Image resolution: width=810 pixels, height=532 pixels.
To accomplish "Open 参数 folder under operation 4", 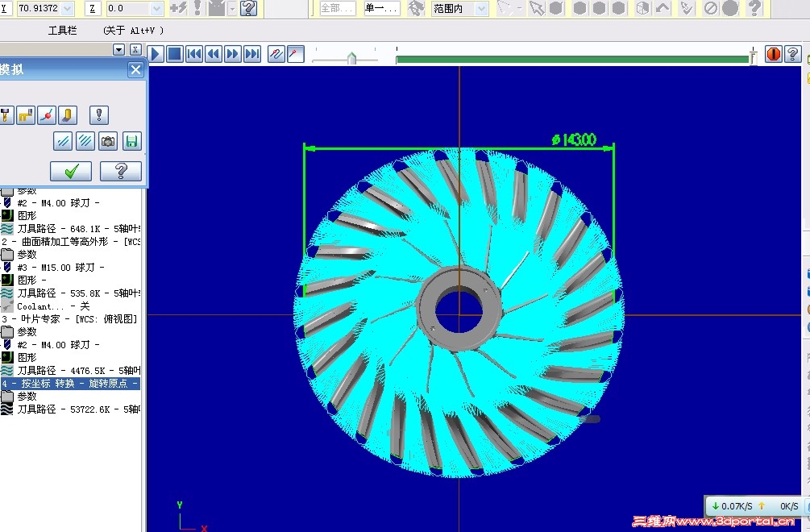I will point(27,396).
